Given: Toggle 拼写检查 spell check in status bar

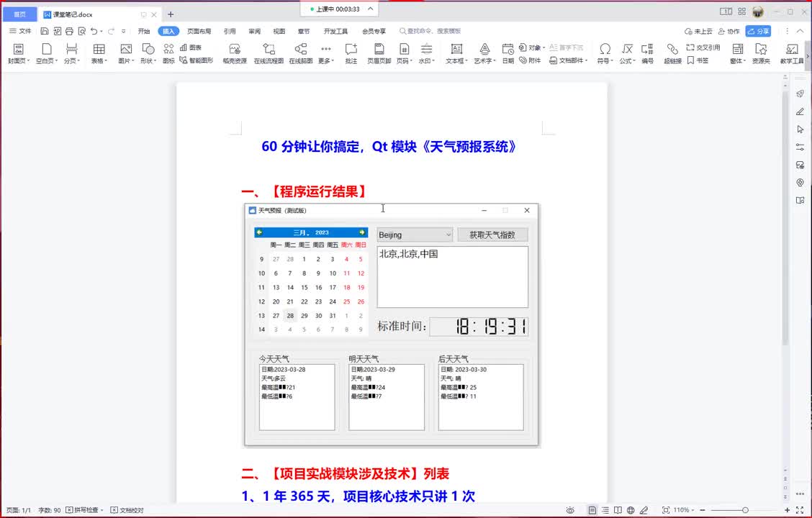Looking at the screenshot, I should click(83, 510).
